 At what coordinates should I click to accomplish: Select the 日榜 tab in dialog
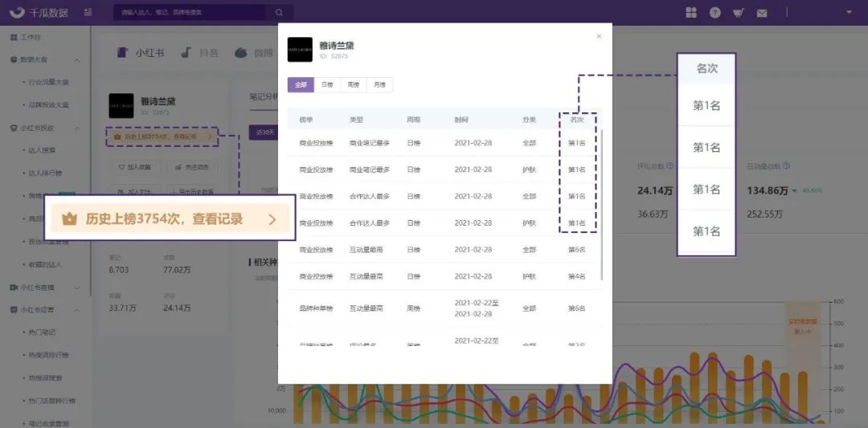coord(327,85)
